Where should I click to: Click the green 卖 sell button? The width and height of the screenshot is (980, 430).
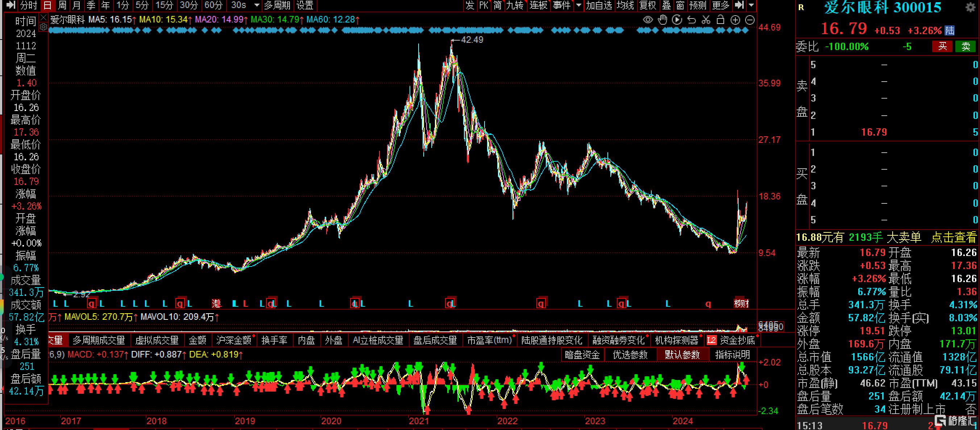966,46
